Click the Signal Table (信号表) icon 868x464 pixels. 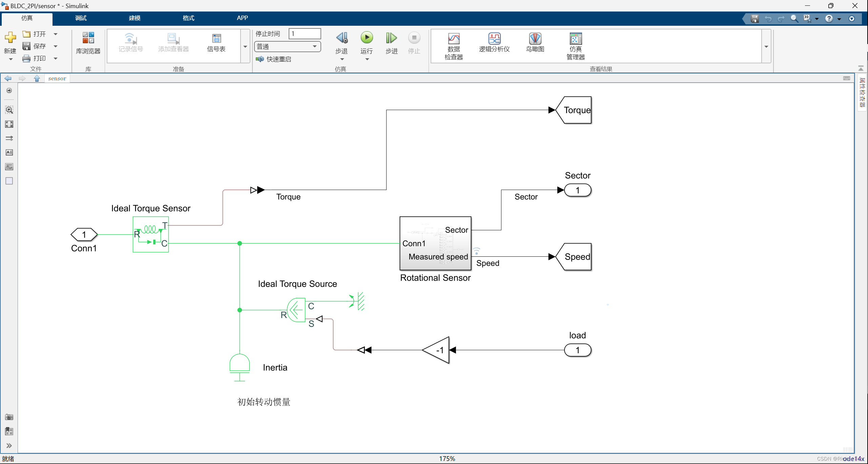[216, 43]
